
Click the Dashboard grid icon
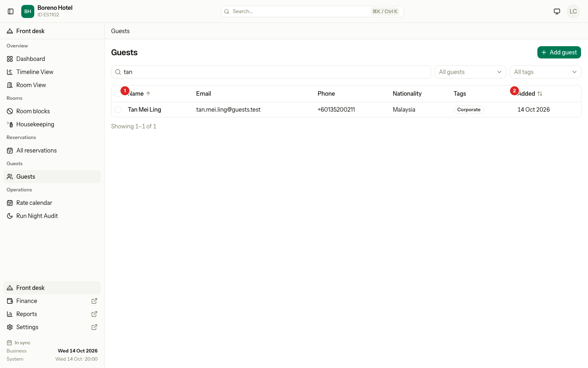[x=10, y=59]
